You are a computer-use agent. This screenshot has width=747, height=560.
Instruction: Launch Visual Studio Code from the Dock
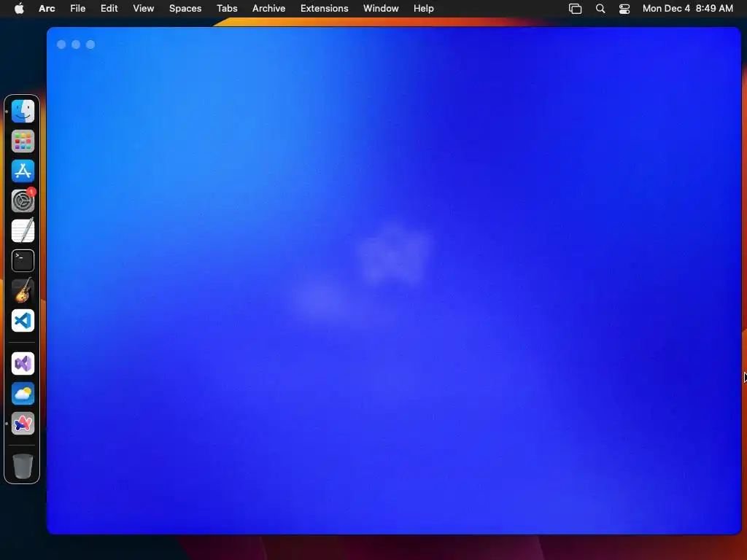tap(23, 321)
